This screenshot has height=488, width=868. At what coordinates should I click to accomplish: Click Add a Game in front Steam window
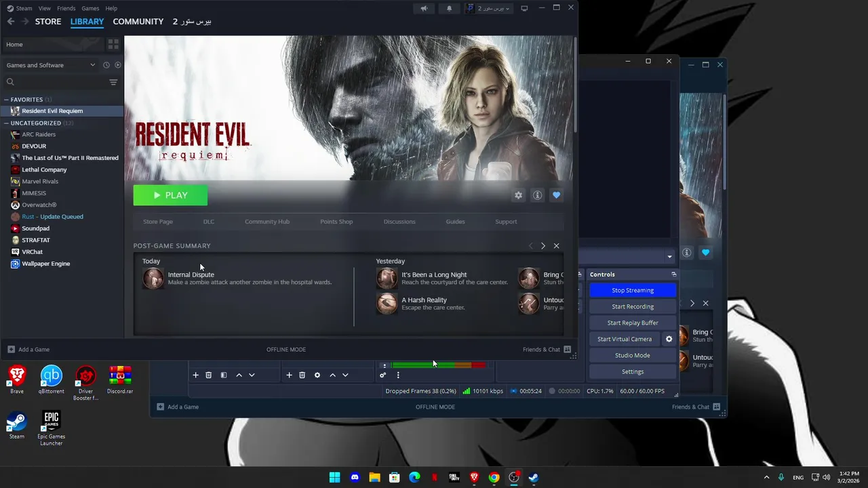tap(28, 350)
